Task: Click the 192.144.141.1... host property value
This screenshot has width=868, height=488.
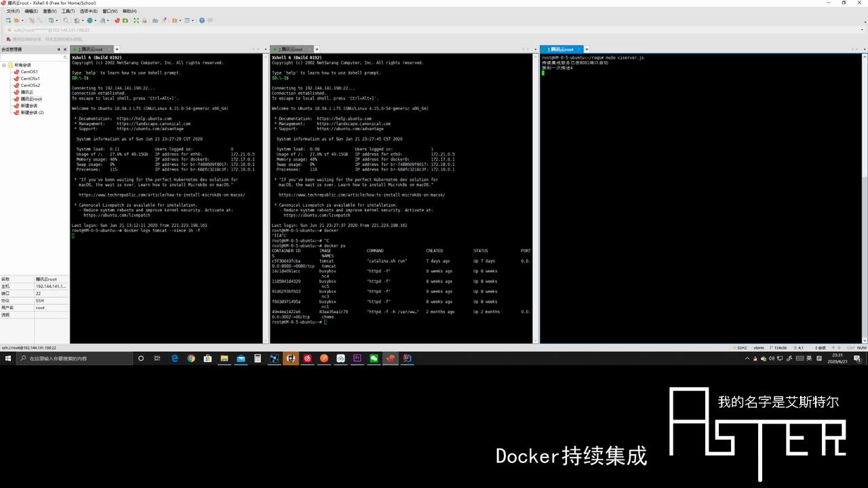Action: click(x=51, y=286)
